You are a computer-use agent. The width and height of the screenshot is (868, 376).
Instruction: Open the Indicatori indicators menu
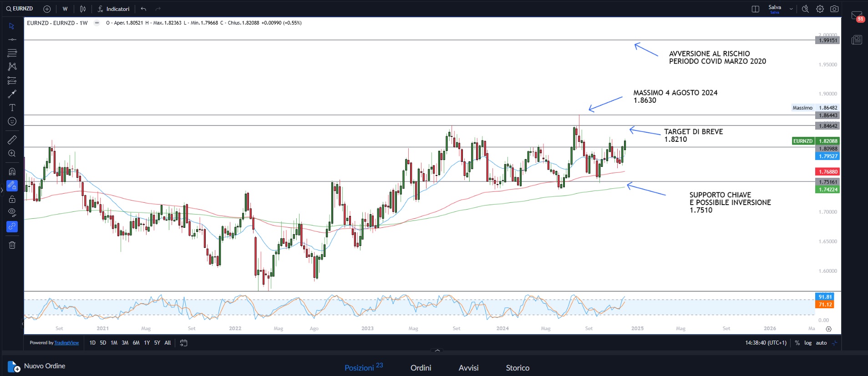pos(114,9)
